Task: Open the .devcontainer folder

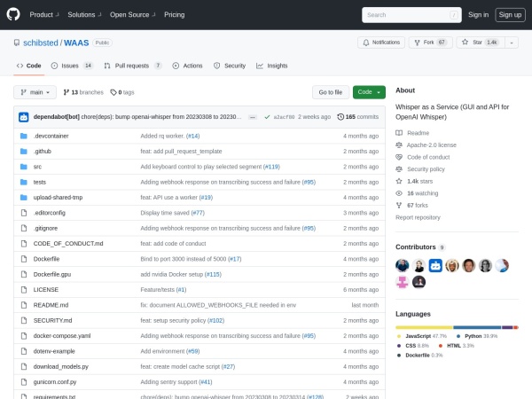Action: point(51,136)
